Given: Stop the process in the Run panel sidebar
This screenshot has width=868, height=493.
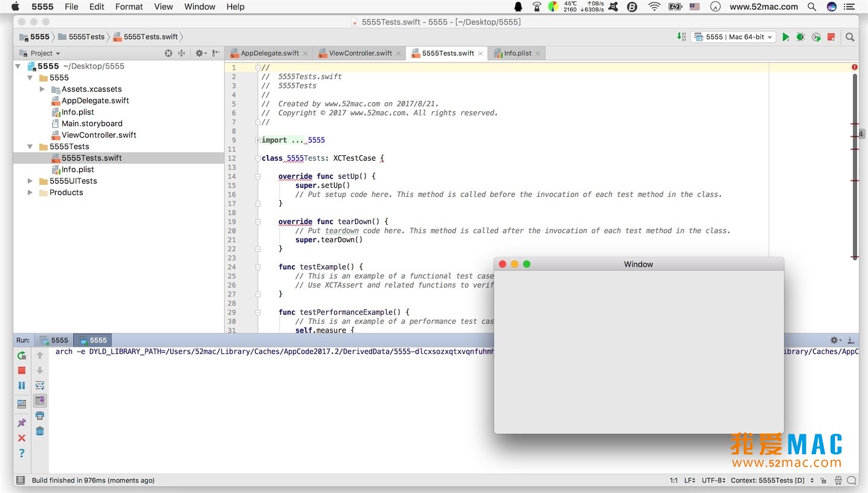Looking at the screenshot, I should 22,370.
